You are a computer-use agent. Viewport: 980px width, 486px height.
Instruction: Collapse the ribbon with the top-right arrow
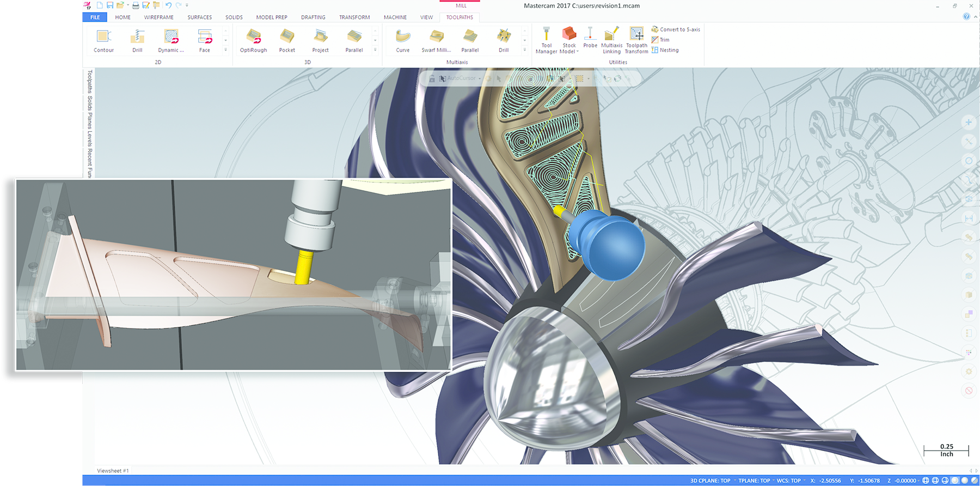(x=975, y=17)
